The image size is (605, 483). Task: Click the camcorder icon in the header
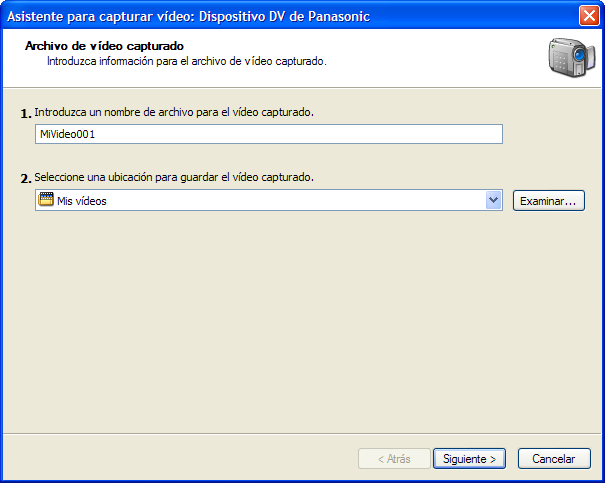pyautogui.click(x=566, y=58)
